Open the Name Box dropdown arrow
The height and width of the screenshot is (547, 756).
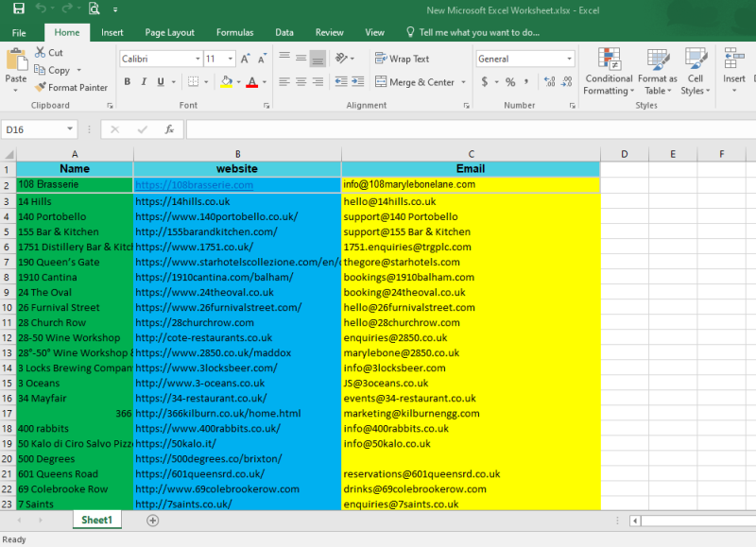click(x=70, y=128)
